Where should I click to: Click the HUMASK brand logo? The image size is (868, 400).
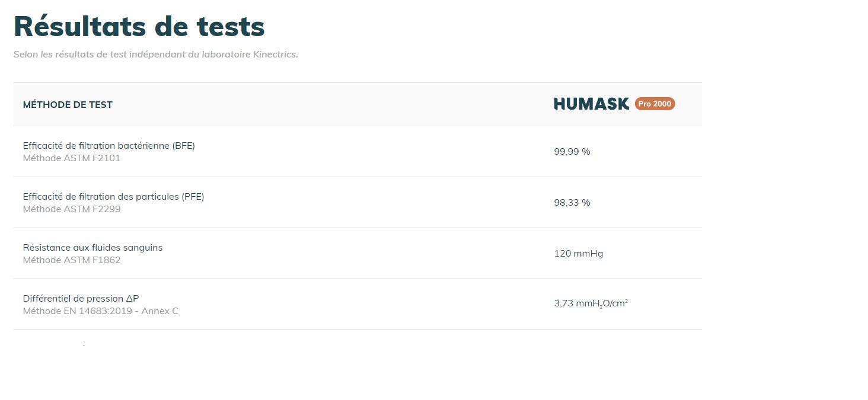coord(591,104)
